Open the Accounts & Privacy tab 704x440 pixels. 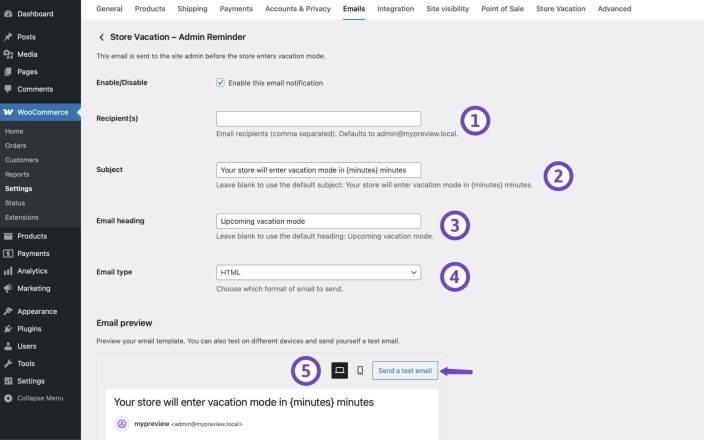point(298,9)
